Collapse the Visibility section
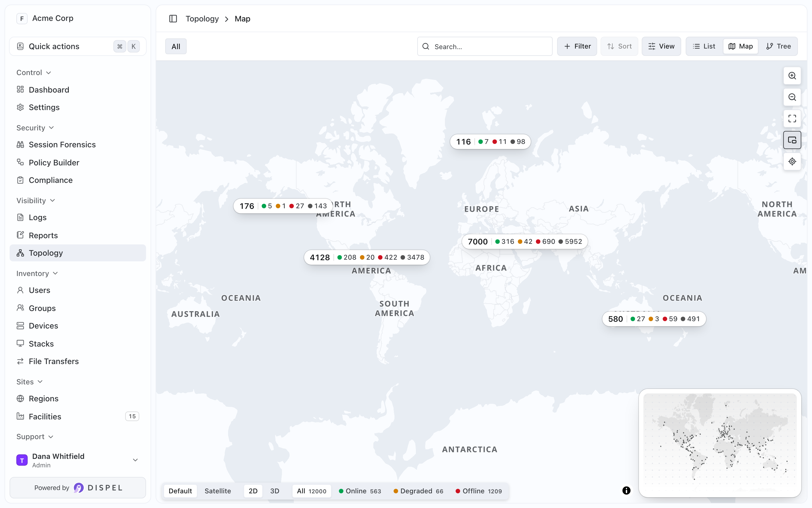The width and height of the screenshot is (812, 508). (x=36, y=201)
